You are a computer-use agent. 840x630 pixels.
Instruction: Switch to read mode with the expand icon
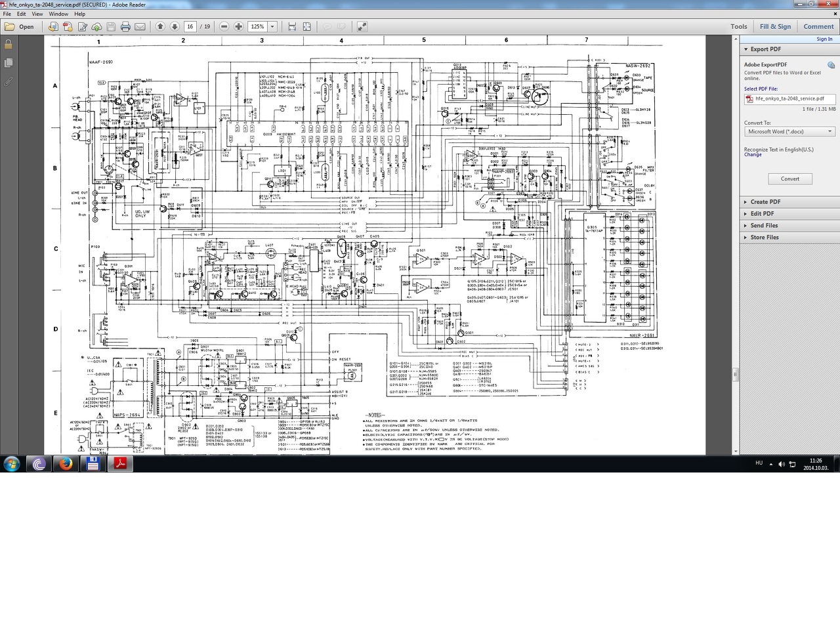click(362, 27)
